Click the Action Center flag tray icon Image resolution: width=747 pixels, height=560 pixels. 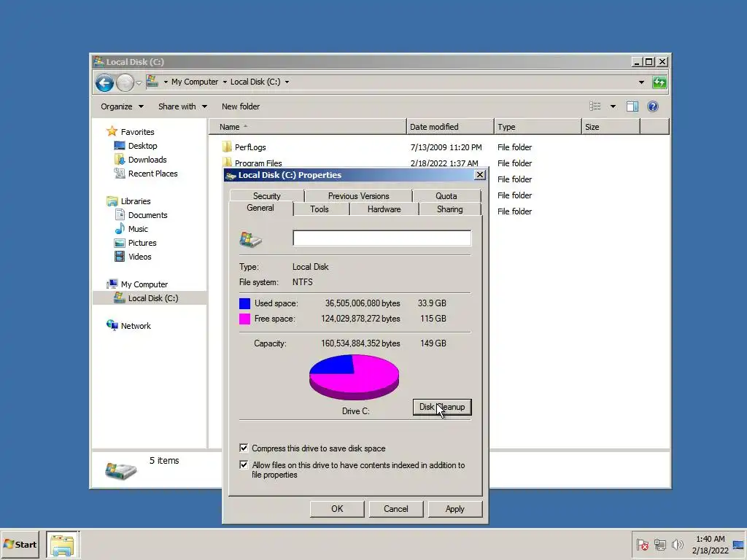643,545
